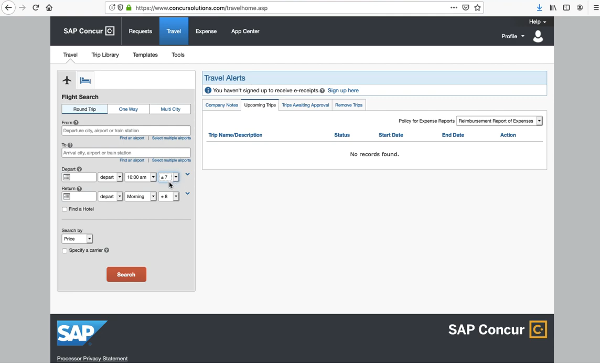This screenshot has height=364, width=600.
Task: Click the help icon beside Specify a carrier
Action: pos(106,250)
